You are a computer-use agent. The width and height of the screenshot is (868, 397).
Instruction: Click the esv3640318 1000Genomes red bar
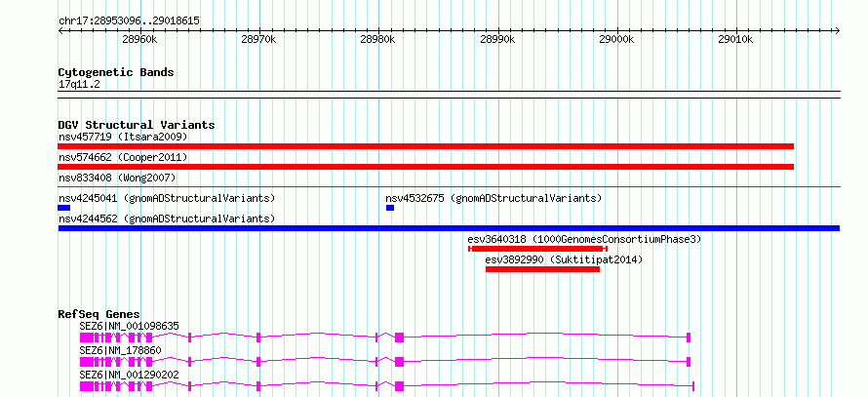click(x=538, y=249)
